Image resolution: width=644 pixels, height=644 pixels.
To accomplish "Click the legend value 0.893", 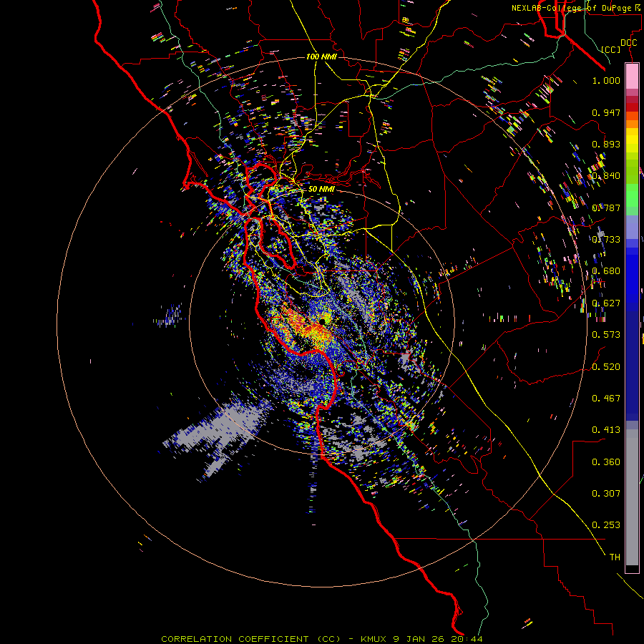I will click(606, 144).
